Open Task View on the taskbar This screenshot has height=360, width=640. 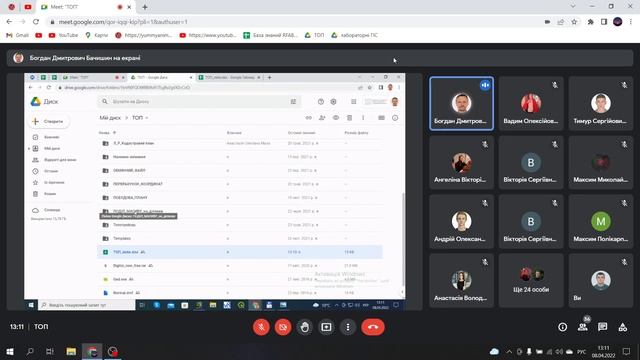pyautogui.click(x=50, y=351)
